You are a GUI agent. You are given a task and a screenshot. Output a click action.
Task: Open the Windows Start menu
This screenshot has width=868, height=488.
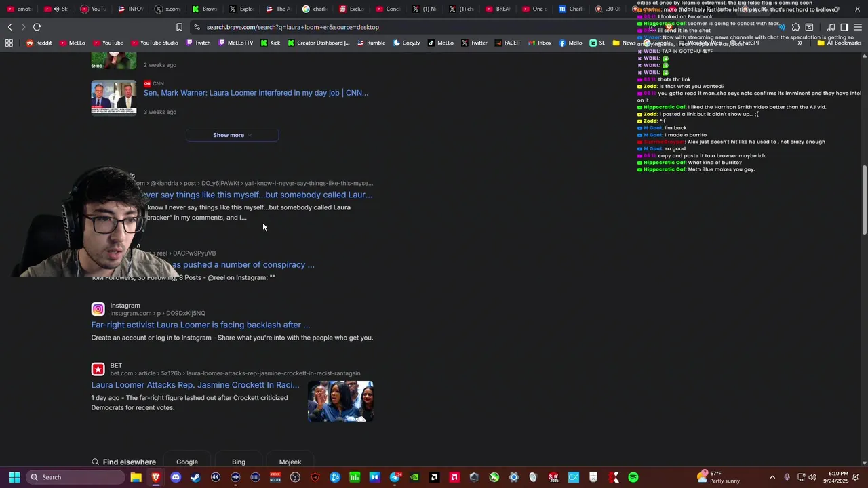tap(14, 477)
